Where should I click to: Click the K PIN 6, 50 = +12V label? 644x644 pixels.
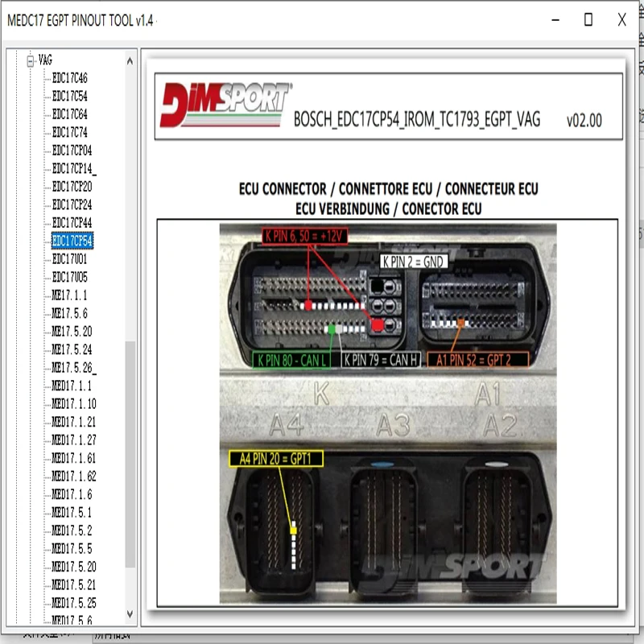[305, 236]
